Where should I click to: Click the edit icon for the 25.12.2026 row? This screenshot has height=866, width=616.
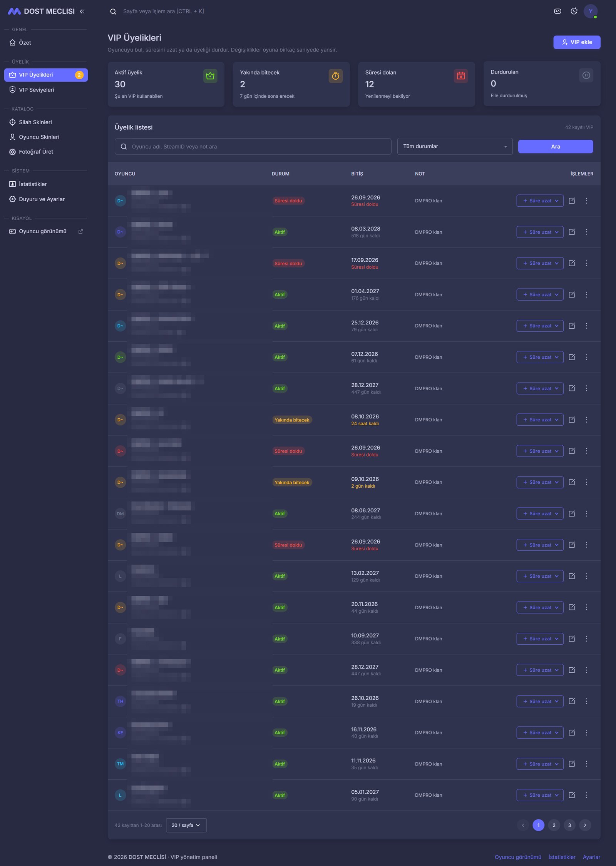point(572,326)
